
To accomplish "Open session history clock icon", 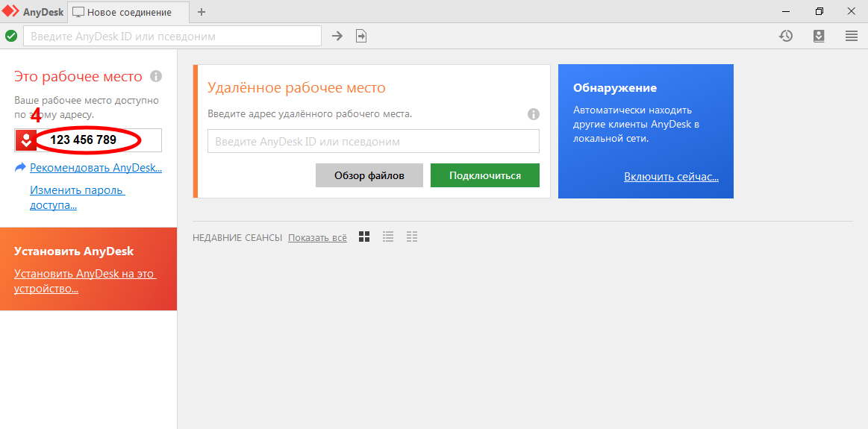I will point(786,36).
